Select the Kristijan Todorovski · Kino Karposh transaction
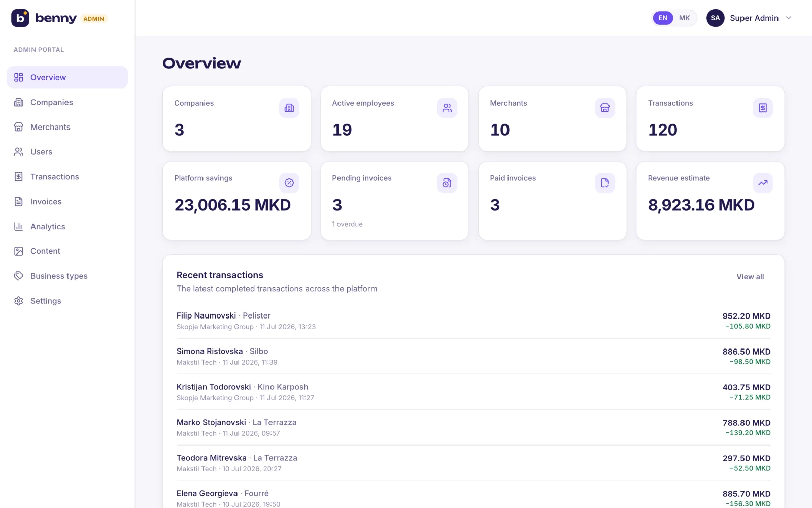Screen dimensions: 812x508 coord(473,392)
